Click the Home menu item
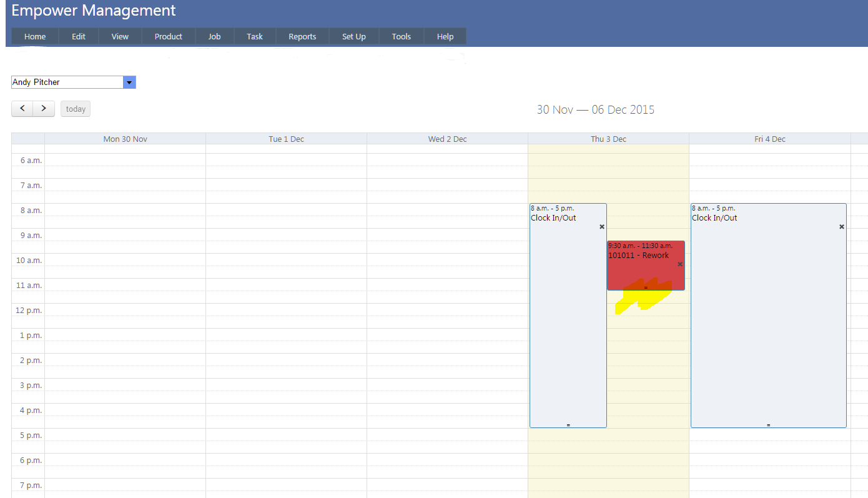Image resolution: width=868 pixels, height=498 pixels. pyautogui.click(x=35, y=37)
